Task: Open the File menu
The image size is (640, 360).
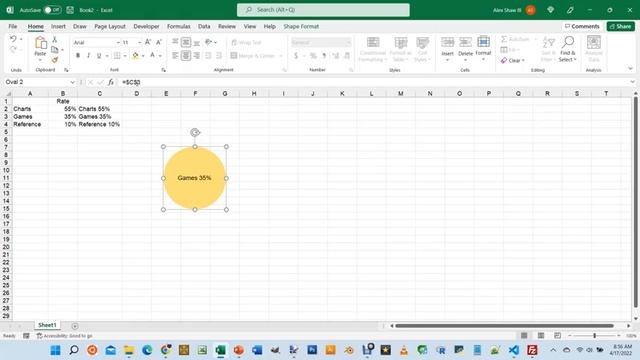Action: point(13,26)
